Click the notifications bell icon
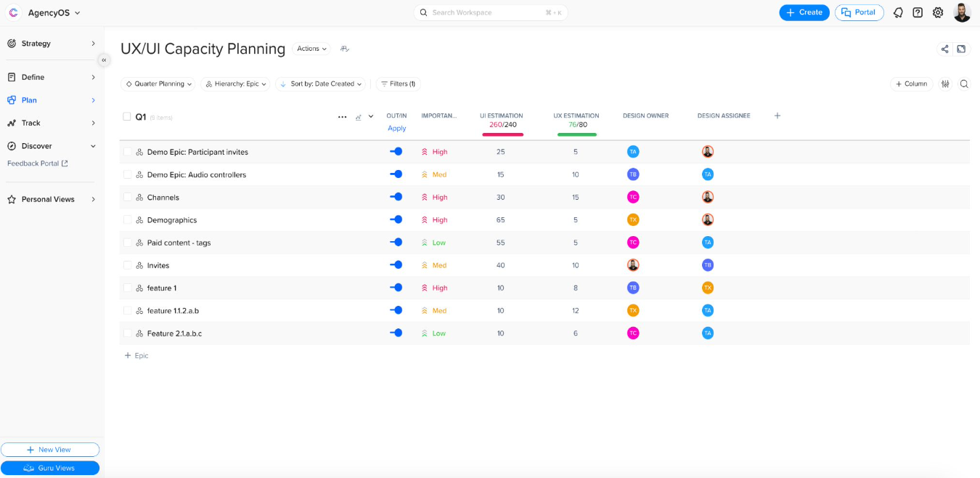Image resolution: width=980 pixels, height=478 pixels. tap(898, 12)
